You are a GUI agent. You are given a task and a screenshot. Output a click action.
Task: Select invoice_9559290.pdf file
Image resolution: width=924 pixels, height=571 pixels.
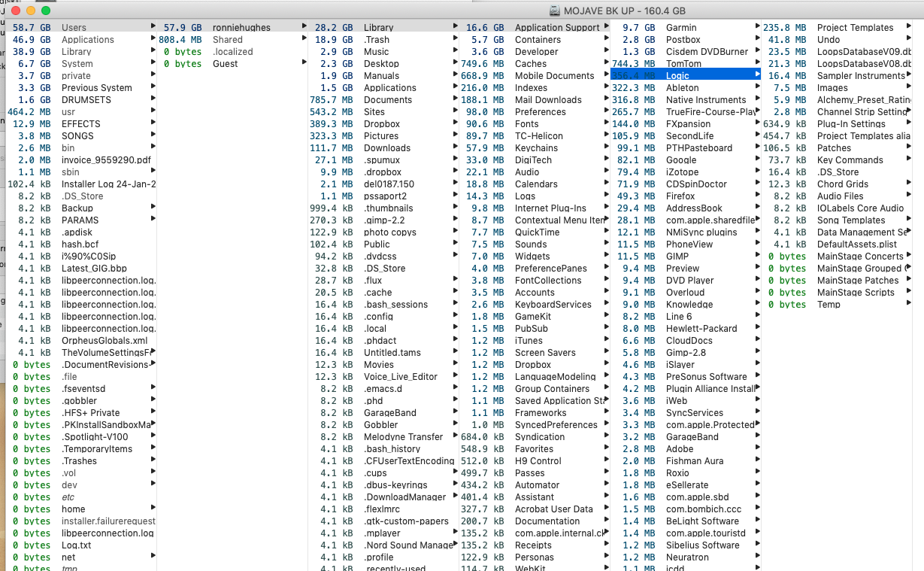click(x=81, y=160)
